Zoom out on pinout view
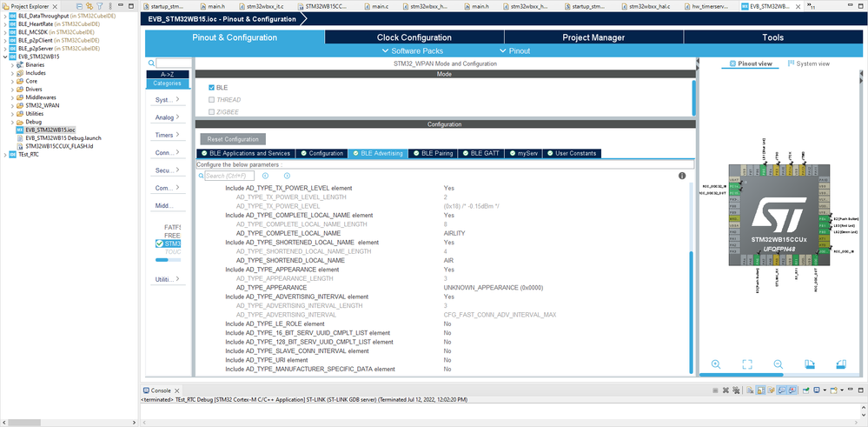This screenshot has width=868, height=427. (779, 364)
